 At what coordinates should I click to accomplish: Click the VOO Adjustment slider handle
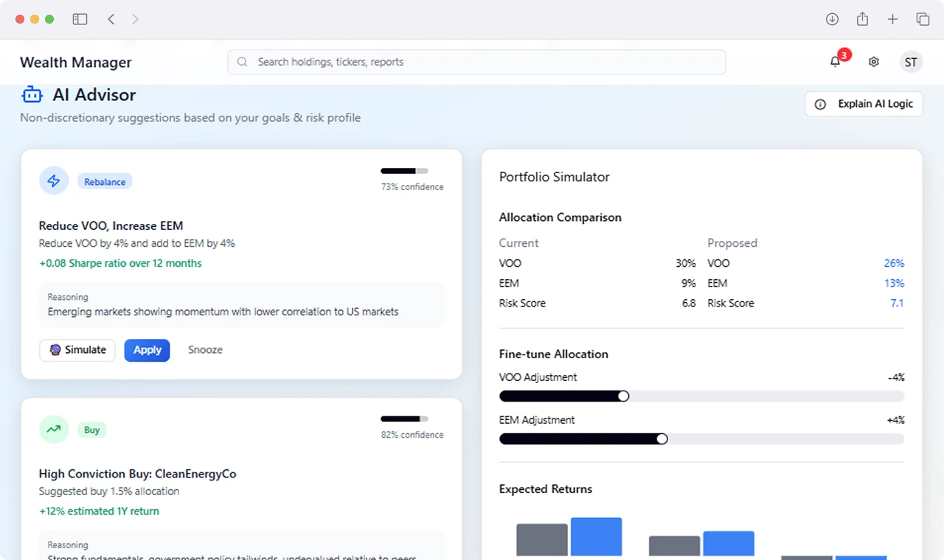[x=623, y=396]
